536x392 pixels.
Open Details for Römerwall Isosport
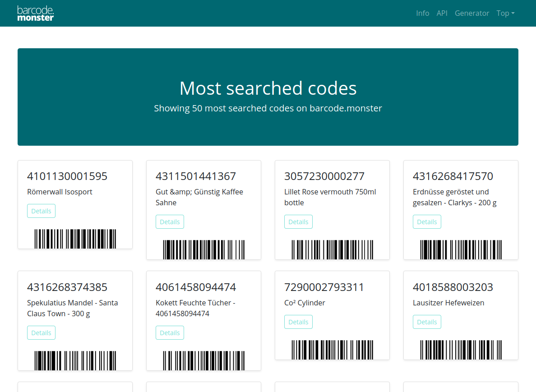pos(42,211)
